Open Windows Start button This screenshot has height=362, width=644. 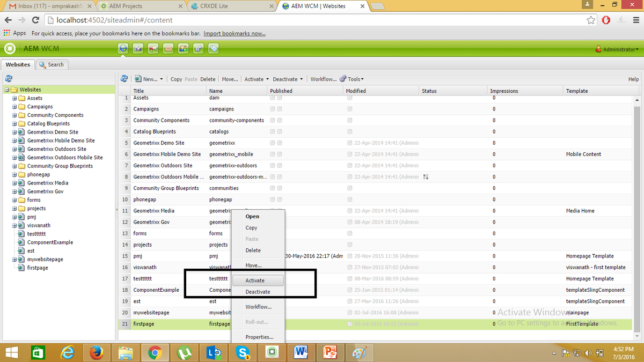click(12, 352)
